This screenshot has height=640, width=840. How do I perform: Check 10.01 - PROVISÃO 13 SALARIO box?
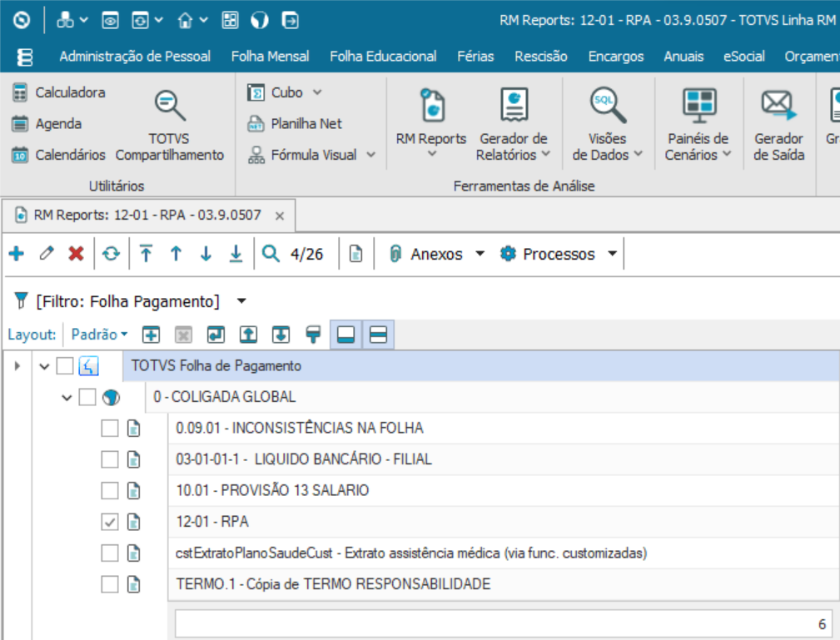click(x=110, y=490)
